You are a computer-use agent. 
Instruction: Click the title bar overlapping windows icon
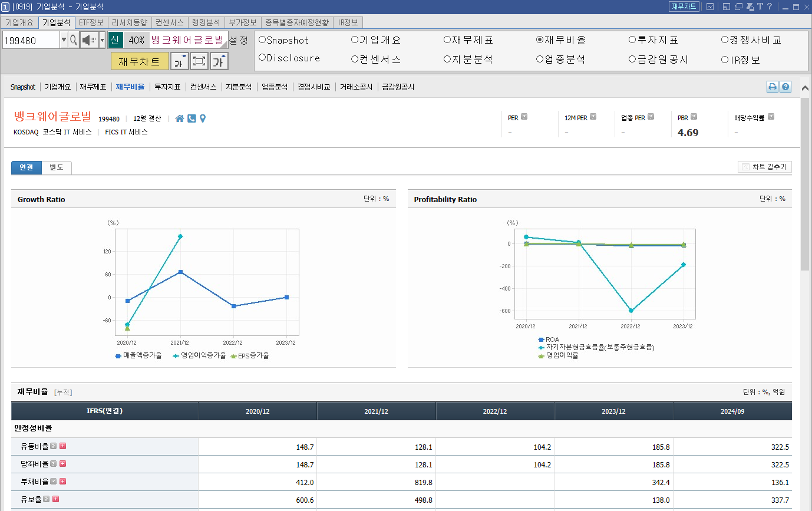point(738,6)
